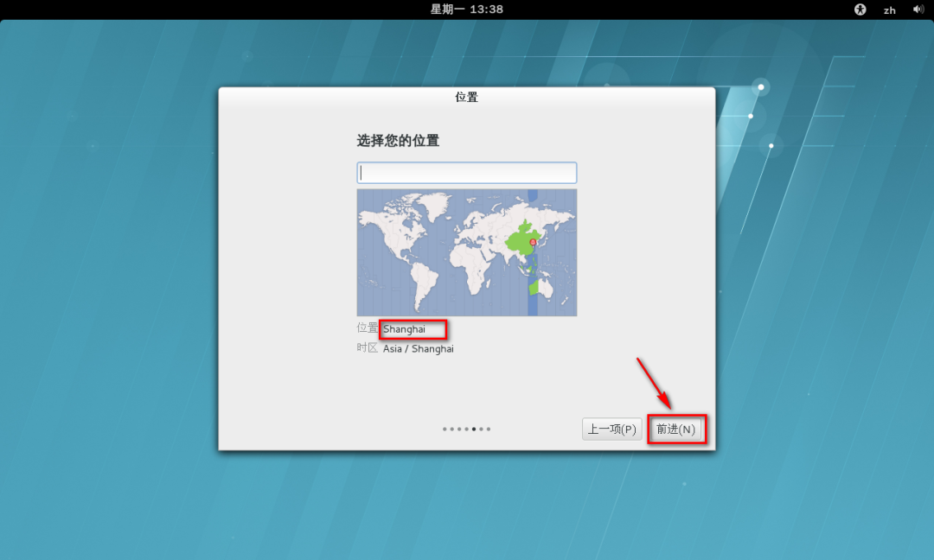
Task: Select the zh input source indicator
Action: tap(889, 10)
